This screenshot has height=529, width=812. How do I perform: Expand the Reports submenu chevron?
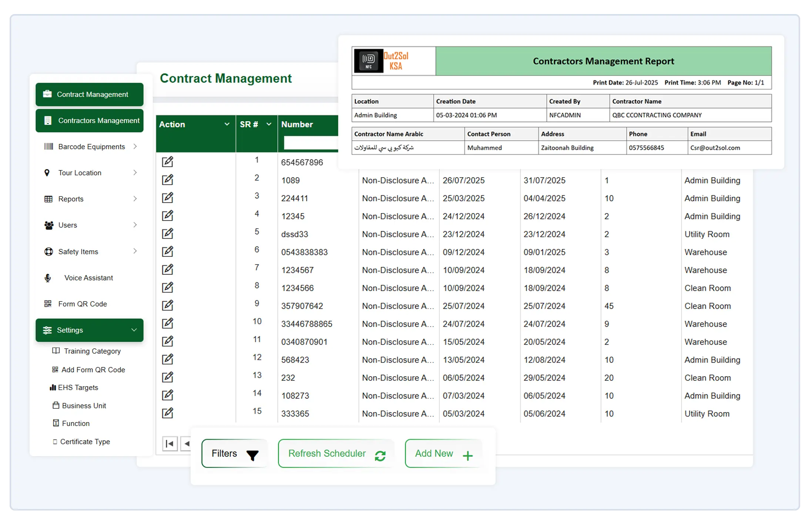pyautogui.click(x=135, y=199)
